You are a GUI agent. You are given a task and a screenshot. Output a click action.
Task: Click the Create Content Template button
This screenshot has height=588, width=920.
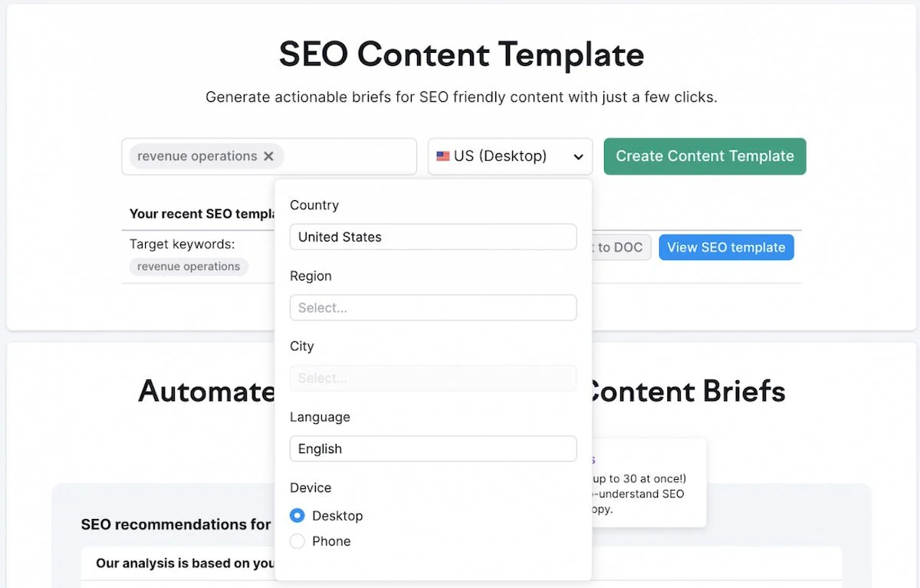tap(705, 156)
